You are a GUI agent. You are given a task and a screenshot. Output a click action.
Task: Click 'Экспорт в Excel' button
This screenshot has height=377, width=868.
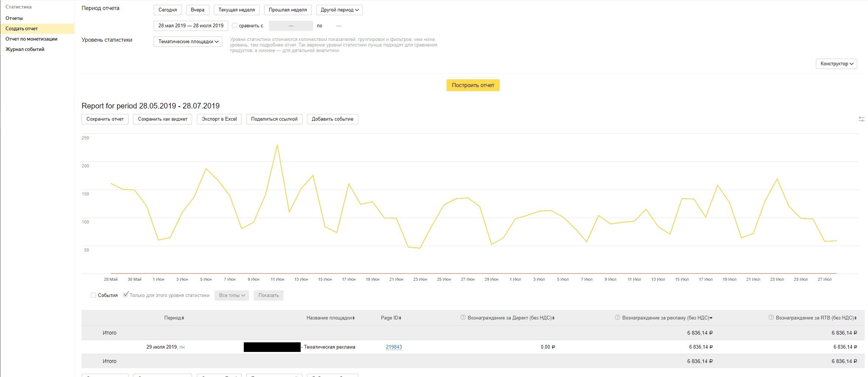pos(219,119)
